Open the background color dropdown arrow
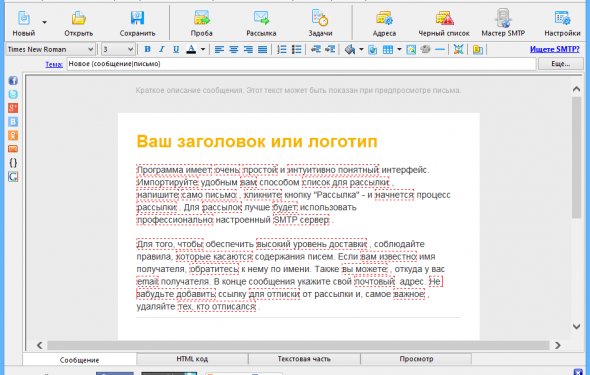 (x=361, y=49)
